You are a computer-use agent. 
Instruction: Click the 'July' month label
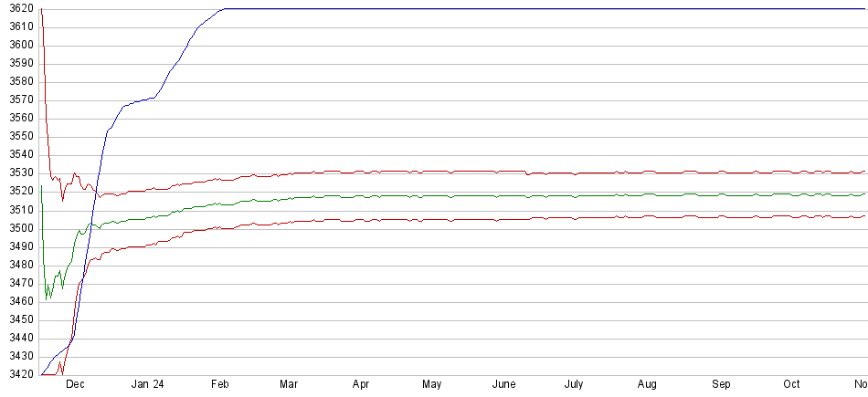574,385
